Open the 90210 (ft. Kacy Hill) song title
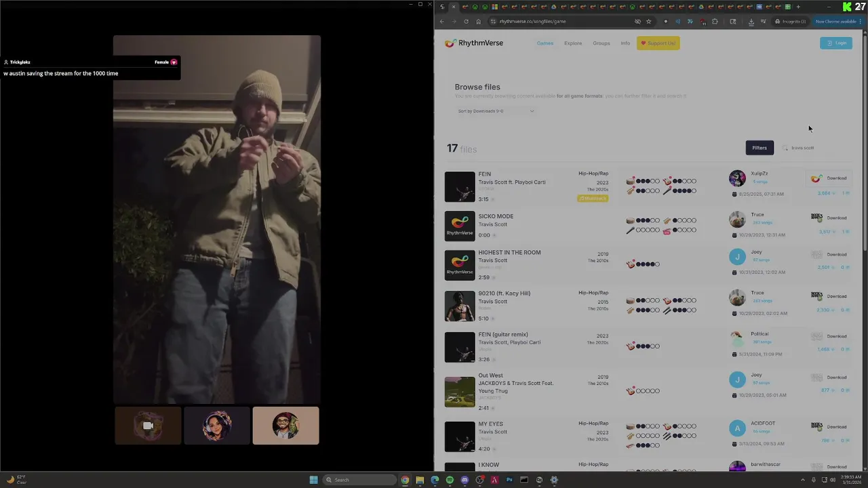Image resolution: width=868 pixels, height=488 pixels. pyautogui.click(x=505, y=293)
